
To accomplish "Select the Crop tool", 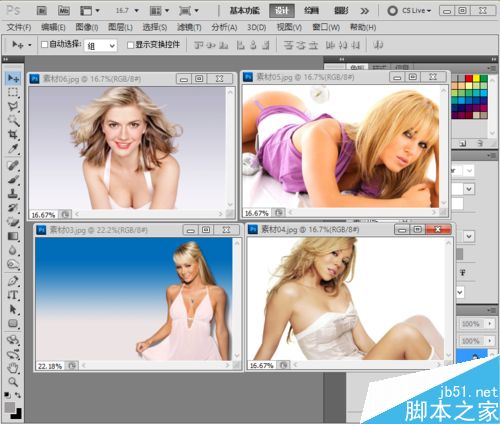I will (13, 135).
